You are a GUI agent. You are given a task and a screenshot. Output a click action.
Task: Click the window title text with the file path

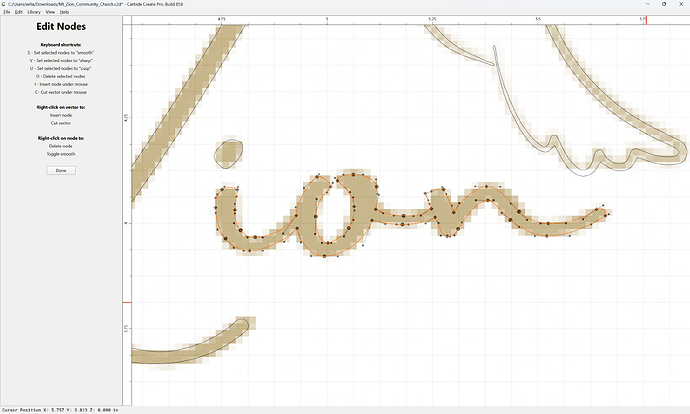click(95, 4)
